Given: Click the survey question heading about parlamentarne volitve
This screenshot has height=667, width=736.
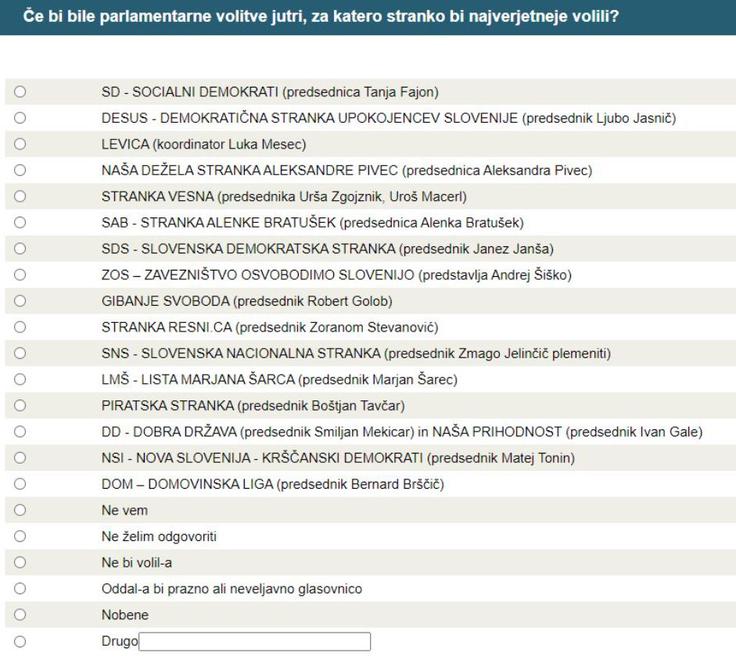Looking at the screenshot, I should [x=321, y=16].
